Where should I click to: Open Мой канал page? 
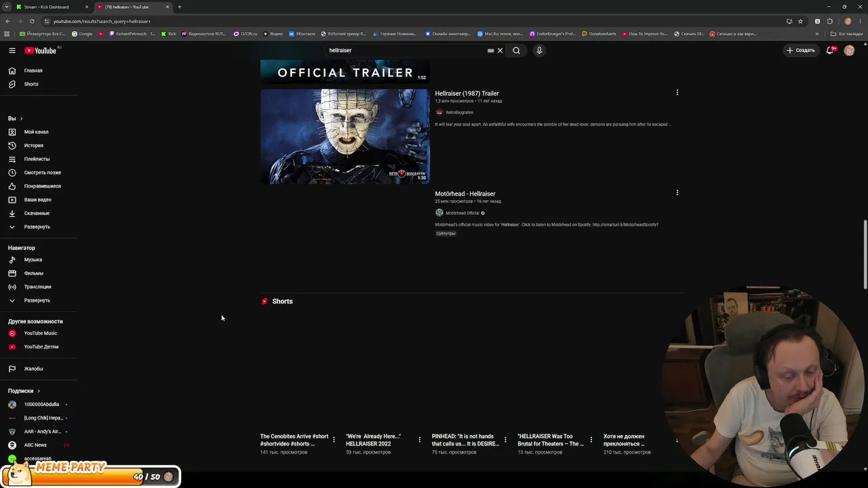coord(36,132)
